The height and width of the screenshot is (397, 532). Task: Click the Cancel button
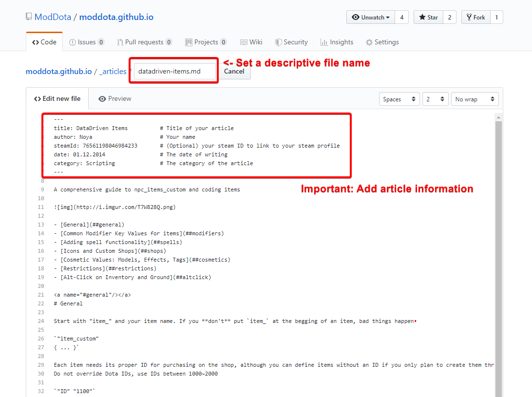coord(234,71)
